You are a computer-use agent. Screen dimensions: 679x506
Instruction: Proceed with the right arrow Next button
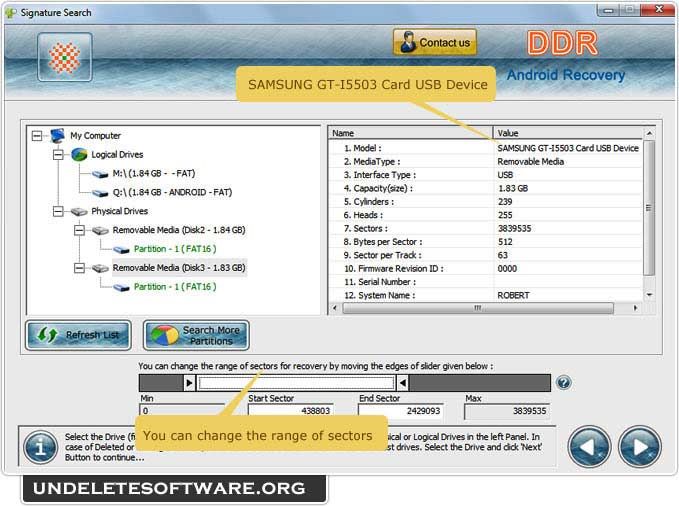coord(639,446)
